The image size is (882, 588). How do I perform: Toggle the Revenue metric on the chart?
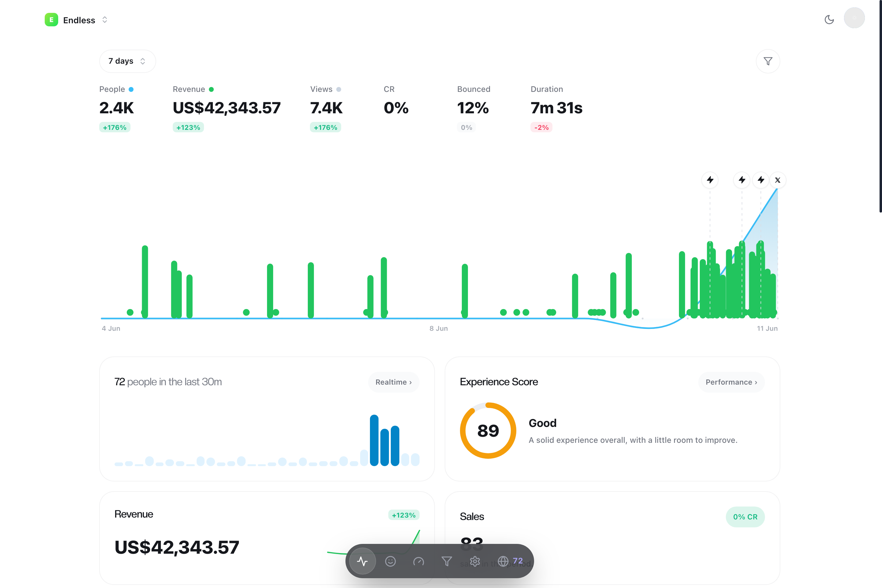pyautogui.click(x=193, y=89)
